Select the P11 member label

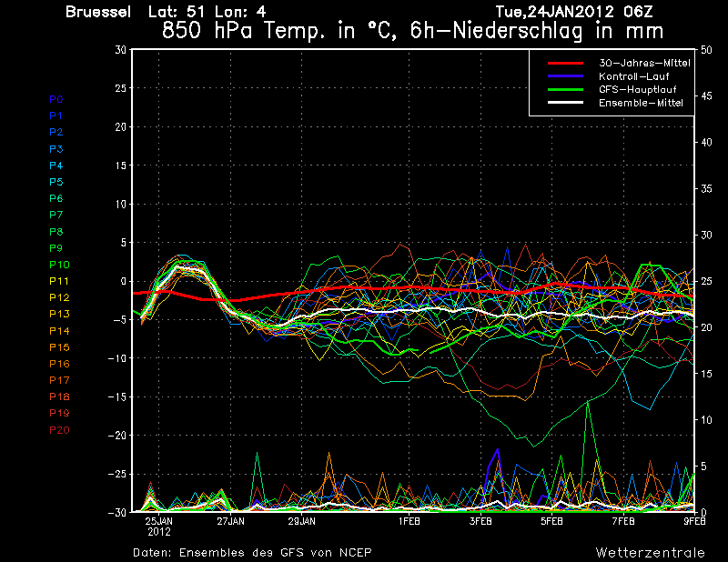click(x=59, y=281)
